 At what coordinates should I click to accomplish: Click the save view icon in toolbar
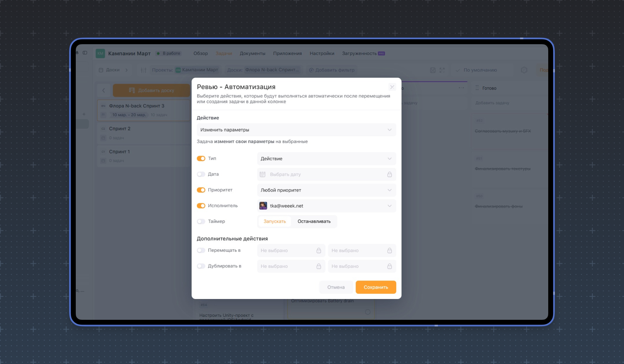point(433,70)
